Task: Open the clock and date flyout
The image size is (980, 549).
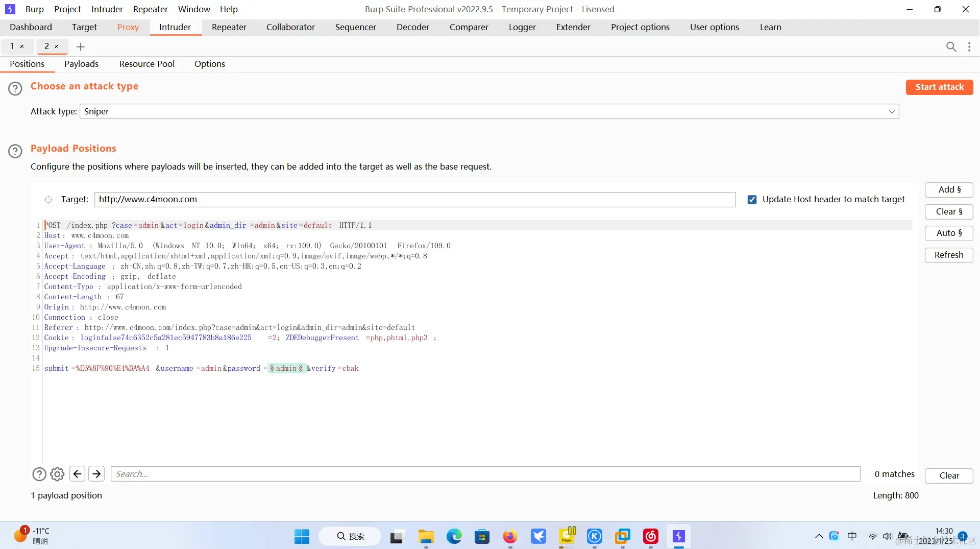Action: 936,536
